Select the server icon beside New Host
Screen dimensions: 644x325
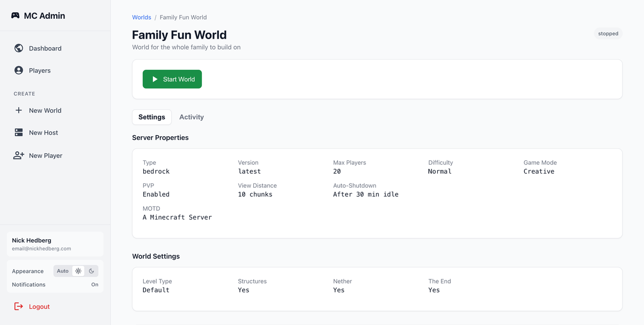(x=18, y=132)
